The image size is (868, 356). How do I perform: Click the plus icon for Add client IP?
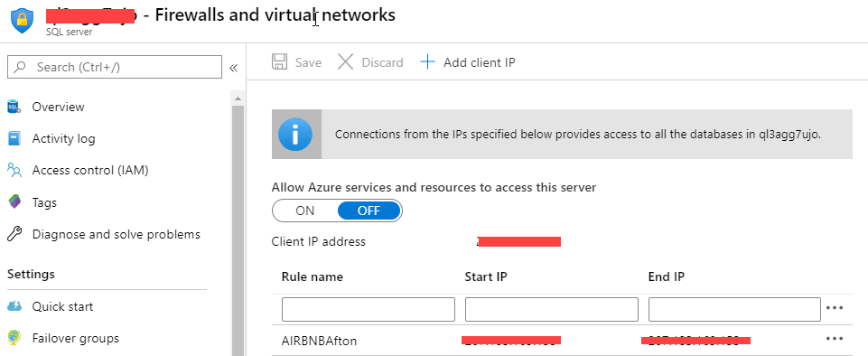pos(428,62)
